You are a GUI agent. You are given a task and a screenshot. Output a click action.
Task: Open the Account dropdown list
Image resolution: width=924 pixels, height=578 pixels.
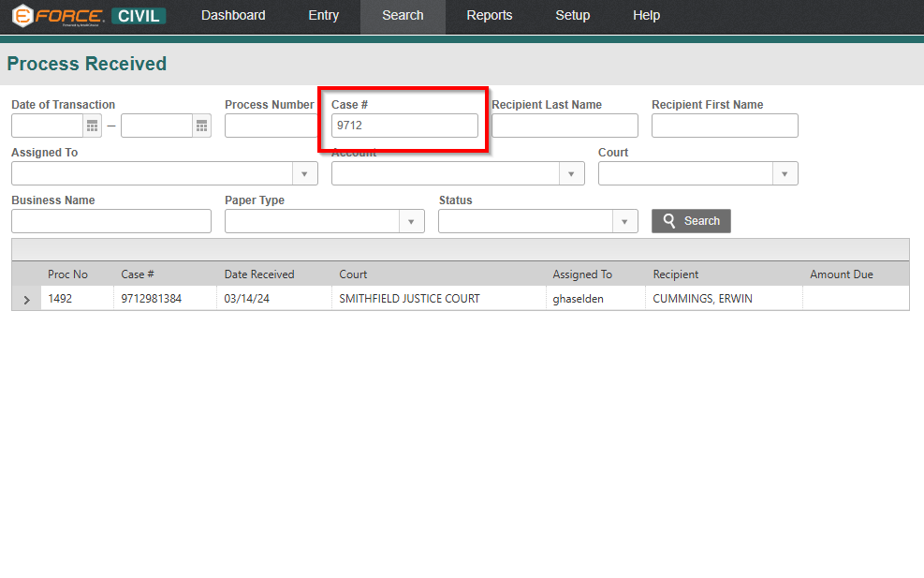click(x=571, y=173)
